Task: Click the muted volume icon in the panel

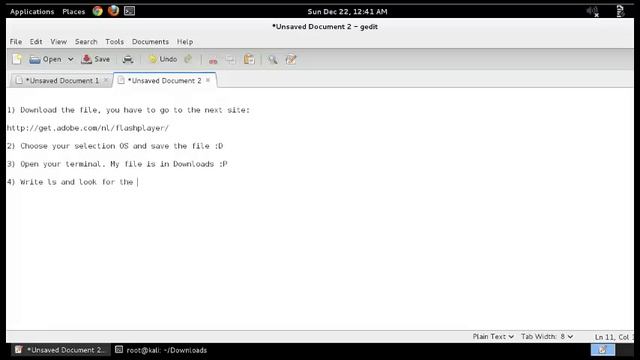Action: pyautogui.click(x=593, y=11)
